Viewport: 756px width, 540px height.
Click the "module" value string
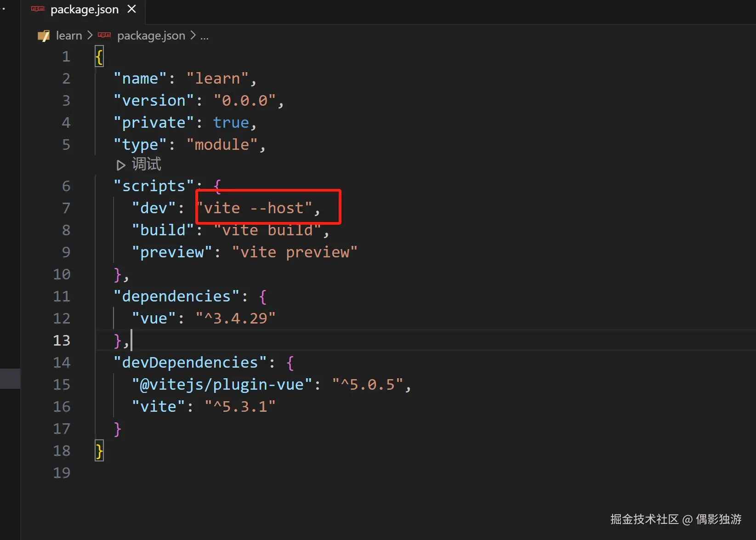point(222,145)
